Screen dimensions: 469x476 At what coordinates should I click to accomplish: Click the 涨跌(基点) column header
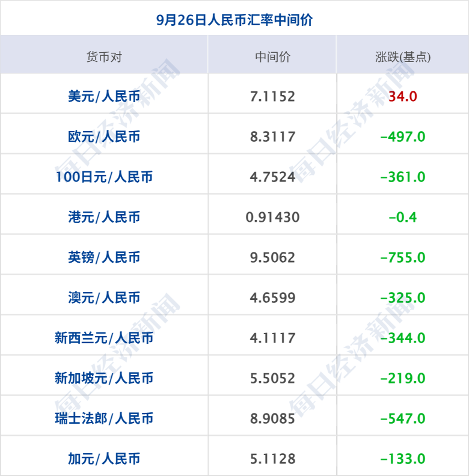coord(402,57)
